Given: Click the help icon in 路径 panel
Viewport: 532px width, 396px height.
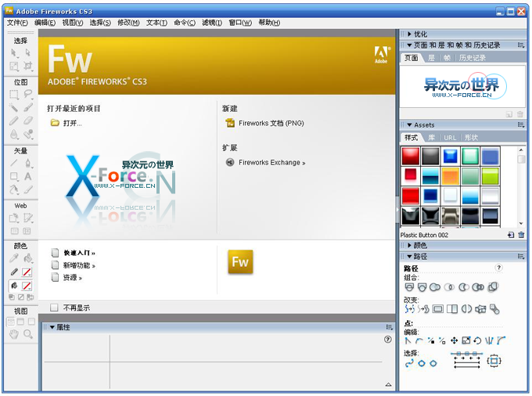Looking at the screenshot, I should pyautogui.click(x=498, y=268).
